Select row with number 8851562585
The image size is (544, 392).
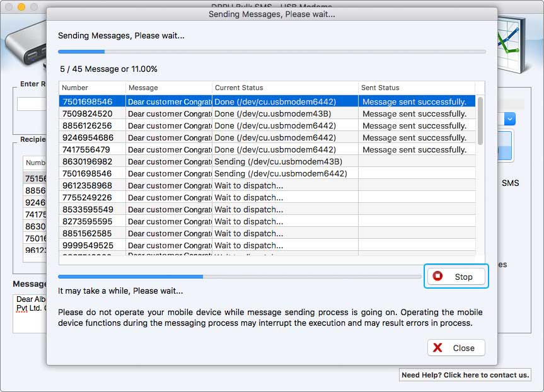[x=267, y=233]
